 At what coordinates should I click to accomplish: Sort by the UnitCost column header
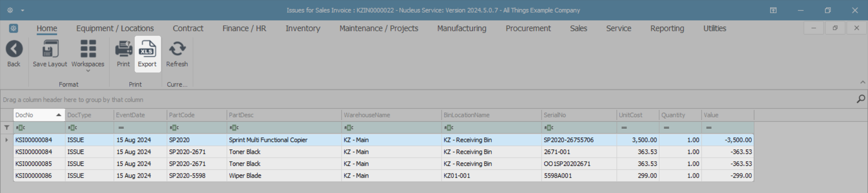click(x=637, y=115)
